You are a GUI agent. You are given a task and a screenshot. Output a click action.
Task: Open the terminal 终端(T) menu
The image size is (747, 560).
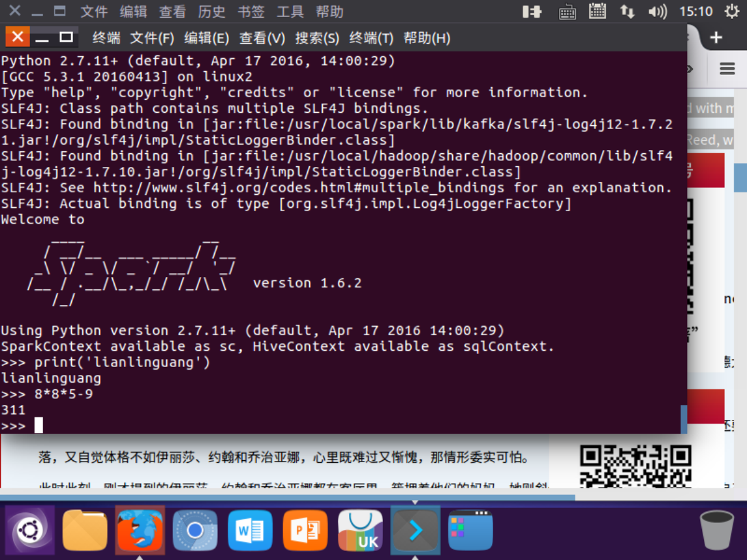click(371, 38)
